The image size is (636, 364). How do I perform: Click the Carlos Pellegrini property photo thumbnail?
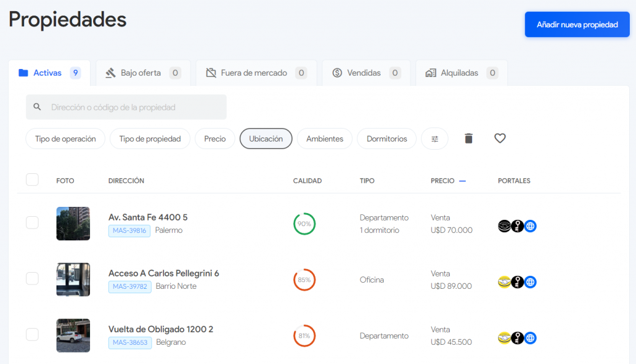pyautogui.click(x=73, y=280)
